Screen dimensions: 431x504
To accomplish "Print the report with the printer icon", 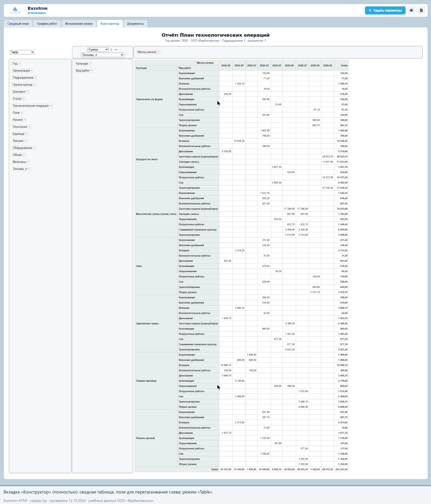I will coord(411,11).
